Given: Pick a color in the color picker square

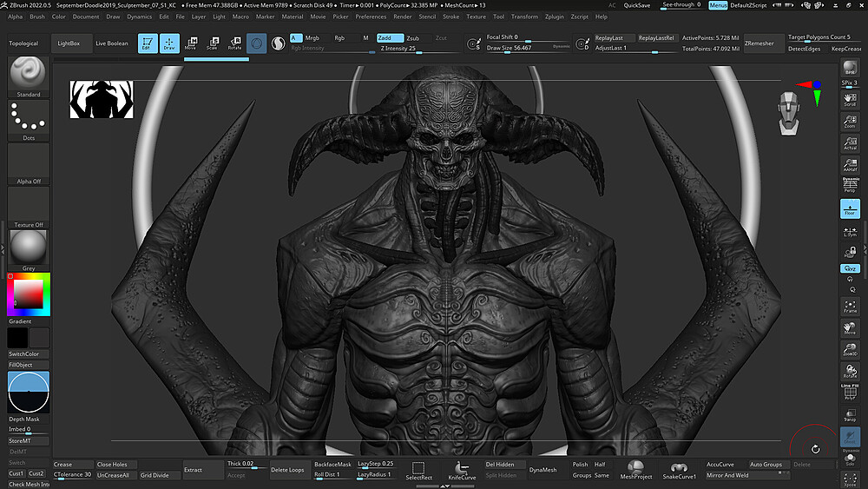Looking at the screenshot, I should pos(29,294).
